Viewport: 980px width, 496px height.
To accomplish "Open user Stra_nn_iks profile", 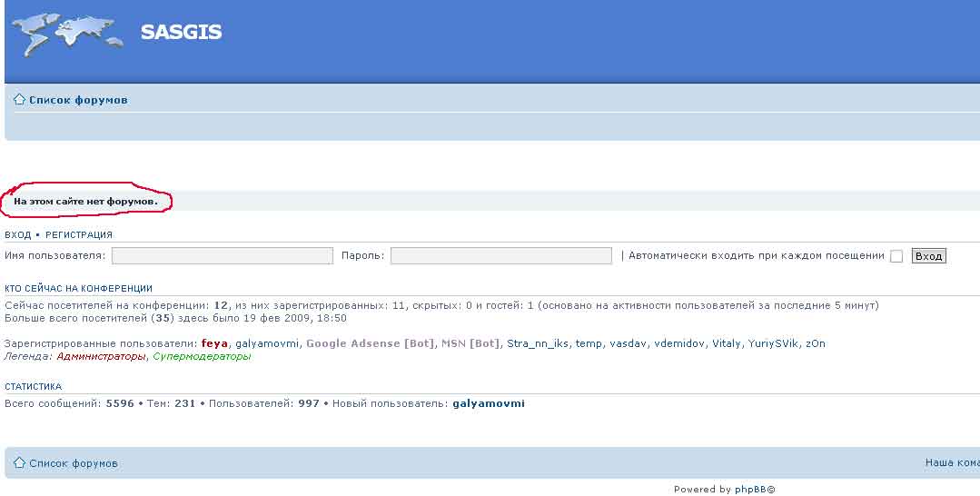I will [x=538, y=343].
